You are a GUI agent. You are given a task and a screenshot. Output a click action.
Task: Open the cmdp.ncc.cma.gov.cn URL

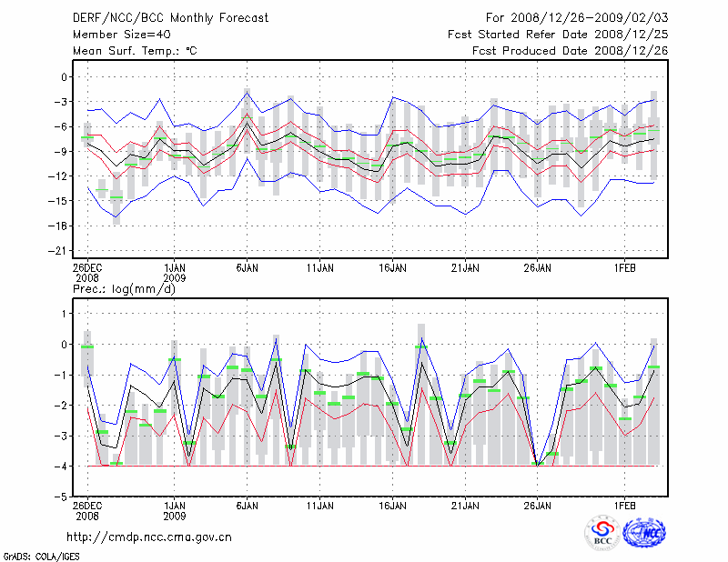coord(149,537)
